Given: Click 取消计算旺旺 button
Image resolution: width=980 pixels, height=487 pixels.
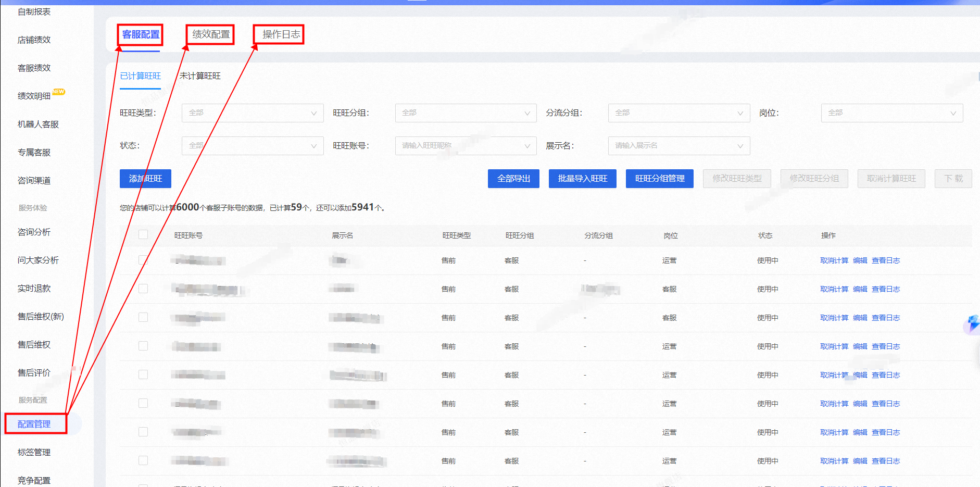Looking at the screenshot, I should pyautogui.click(x=891, y=179).
